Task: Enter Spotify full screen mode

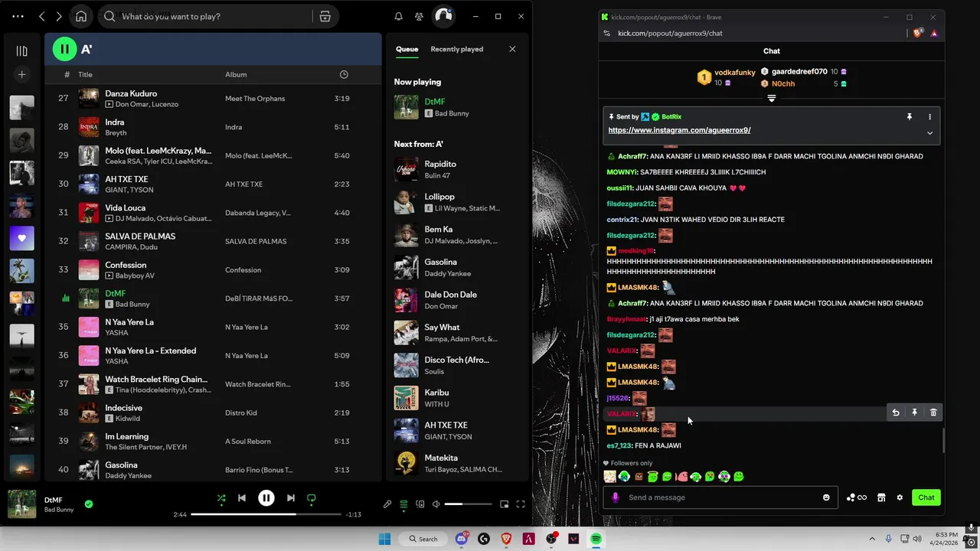Action: click(521, 504)
